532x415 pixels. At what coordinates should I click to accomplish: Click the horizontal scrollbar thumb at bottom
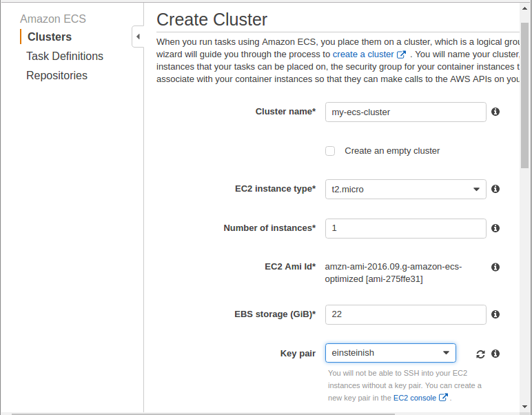pyautogui.click(x=203, y=414)
